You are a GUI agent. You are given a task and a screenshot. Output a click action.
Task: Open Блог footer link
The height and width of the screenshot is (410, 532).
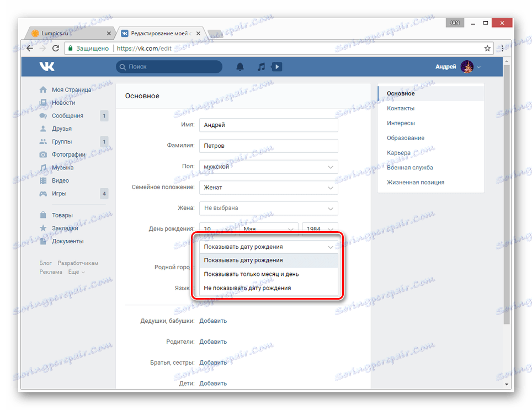pos(45,263)
